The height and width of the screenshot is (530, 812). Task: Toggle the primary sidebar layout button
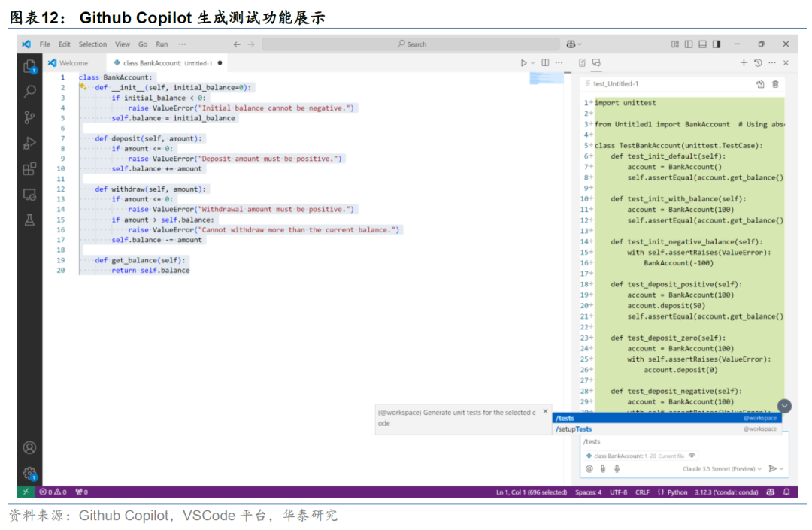pos(688,44)
